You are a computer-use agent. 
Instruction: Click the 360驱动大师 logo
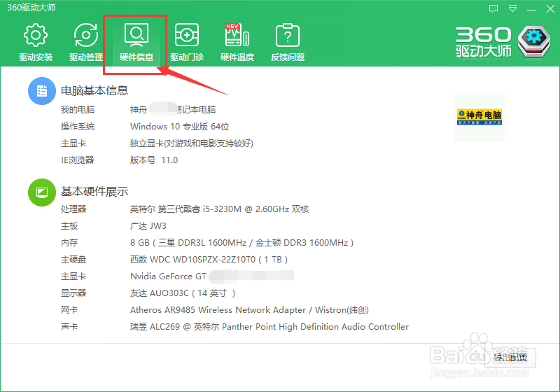[503, 42]
